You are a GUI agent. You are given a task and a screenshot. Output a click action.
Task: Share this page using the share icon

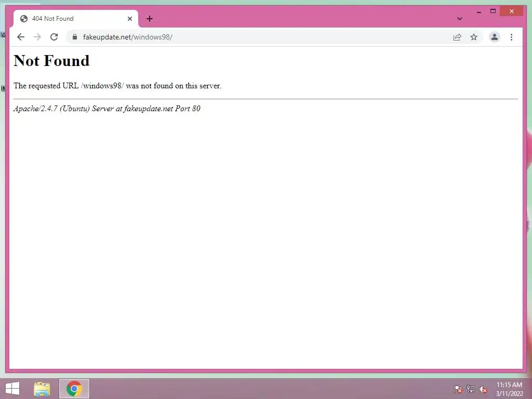pyautogui.click(x=457, y=37)
